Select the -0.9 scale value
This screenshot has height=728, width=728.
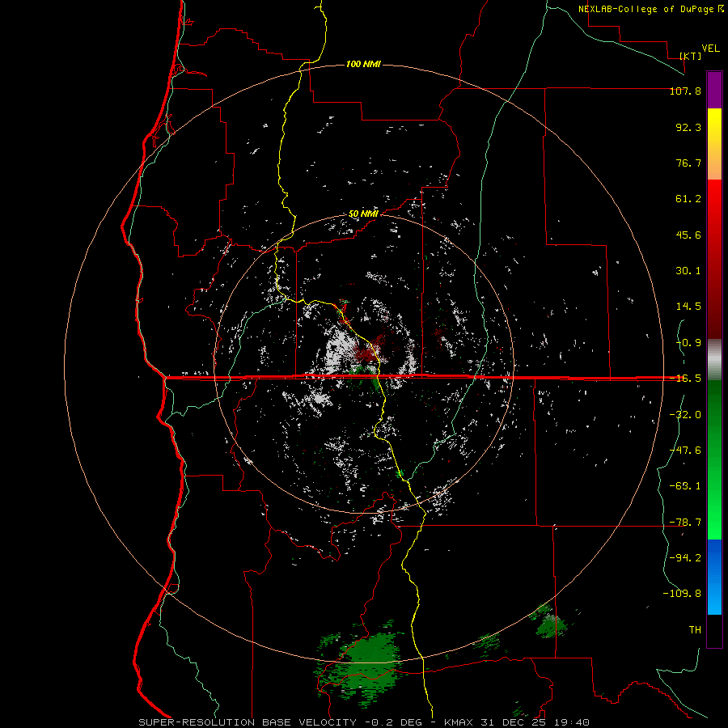(688, 343)
